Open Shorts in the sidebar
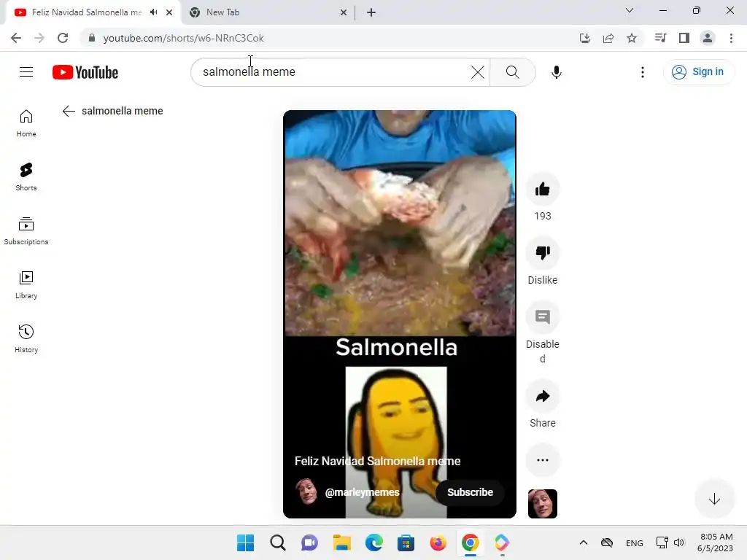 (26, 176)
